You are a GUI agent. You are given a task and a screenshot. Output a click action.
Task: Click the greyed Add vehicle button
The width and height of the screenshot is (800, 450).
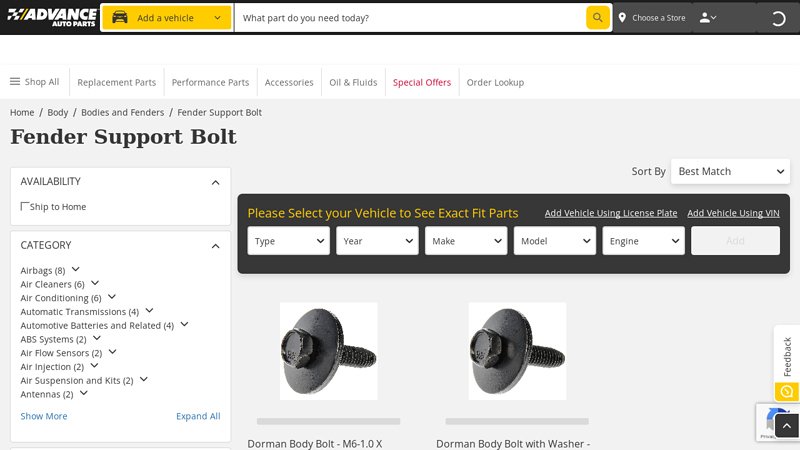click(735, 241)
